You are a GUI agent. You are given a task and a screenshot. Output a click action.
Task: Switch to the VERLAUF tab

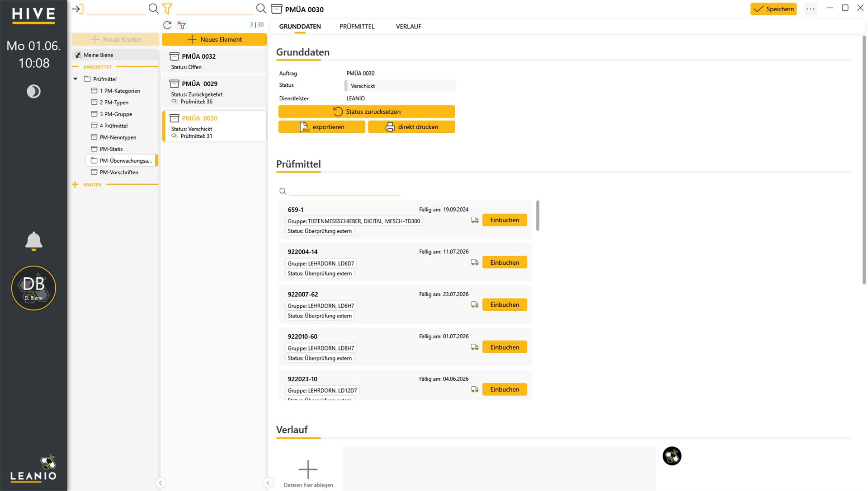(x=409, y=27)
